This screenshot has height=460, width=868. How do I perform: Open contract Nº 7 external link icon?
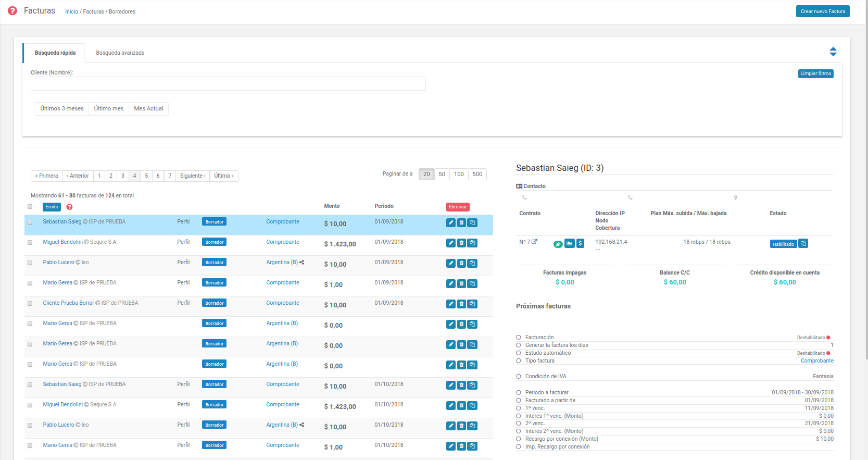pos(534,242)
